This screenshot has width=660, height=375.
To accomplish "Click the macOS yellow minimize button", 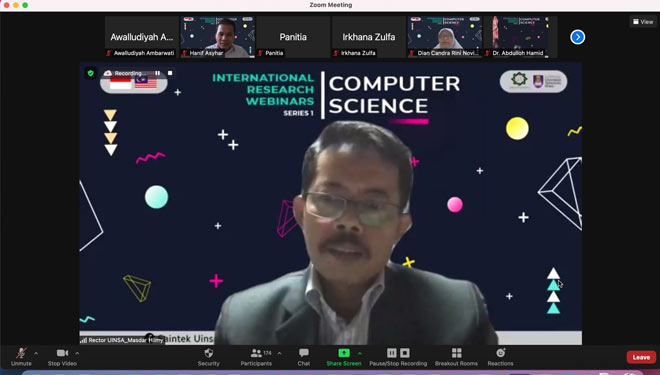I will 16,5.
